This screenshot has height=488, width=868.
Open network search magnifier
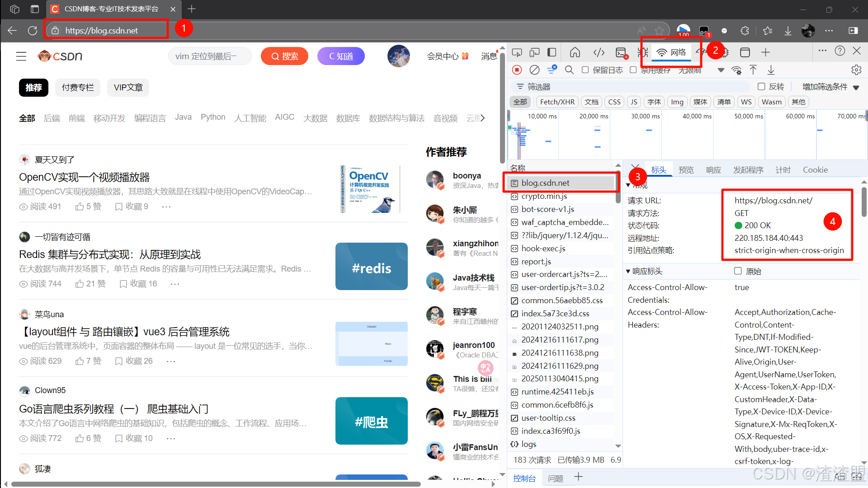click(x=569, y=70)
